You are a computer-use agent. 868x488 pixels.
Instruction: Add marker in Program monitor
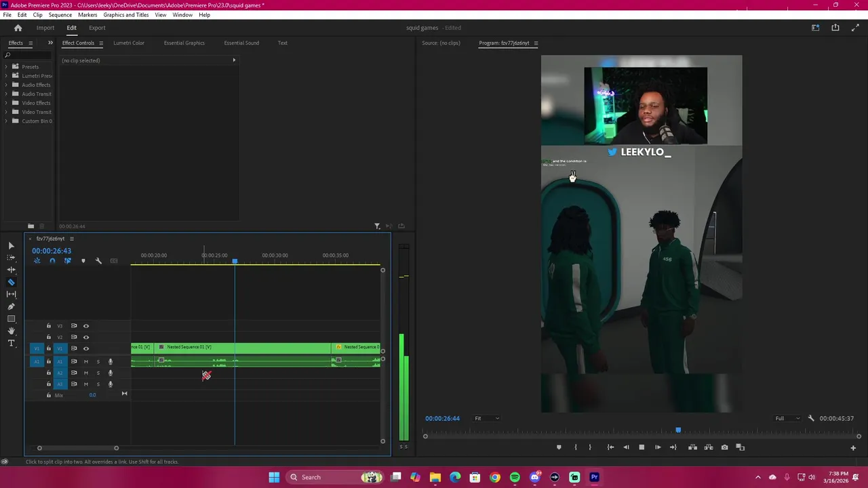(x=559, y=447)
